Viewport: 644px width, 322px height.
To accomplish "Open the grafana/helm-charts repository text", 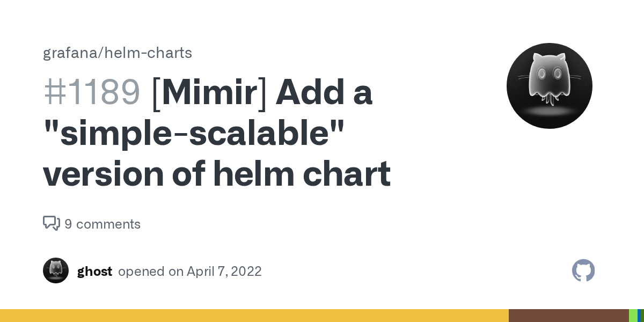I will point(118,53).
